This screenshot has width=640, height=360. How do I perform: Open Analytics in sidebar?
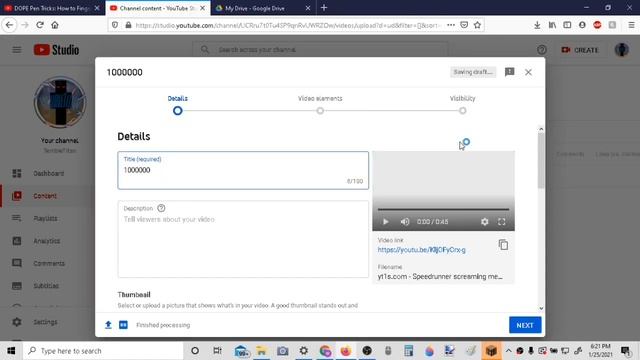47,241
